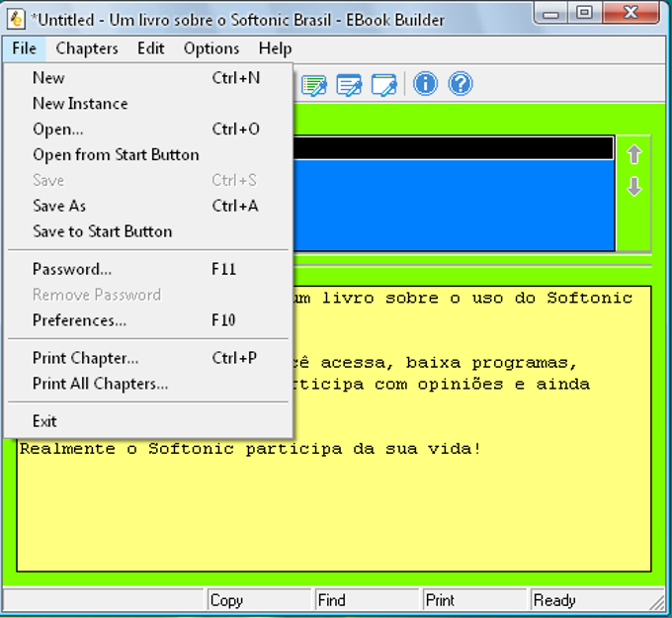Click blank-page edit toolbar icon
Screen dimensions: 672x618
tap(384, 84)
